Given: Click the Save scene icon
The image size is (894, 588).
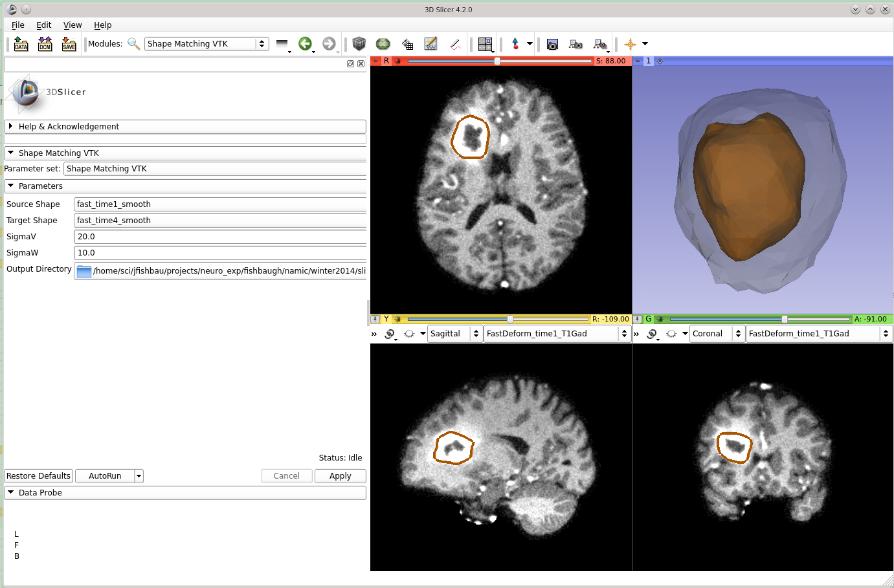Looking at the screenshot, I should click(x=69, y=44).
